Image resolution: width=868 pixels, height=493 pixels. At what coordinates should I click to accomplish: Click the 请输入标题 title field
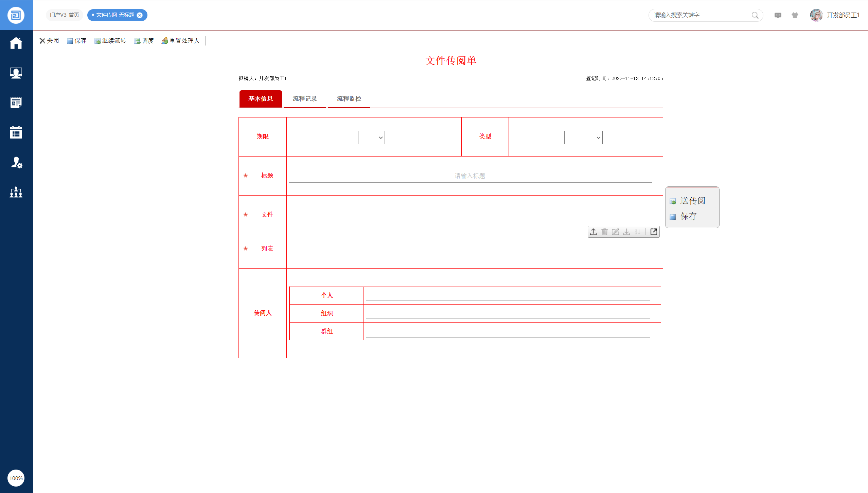[x=470, y=176]
